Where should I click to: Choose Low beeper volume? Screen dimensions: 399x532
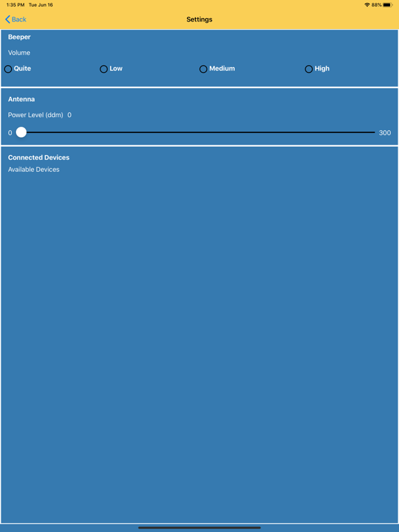104,69
